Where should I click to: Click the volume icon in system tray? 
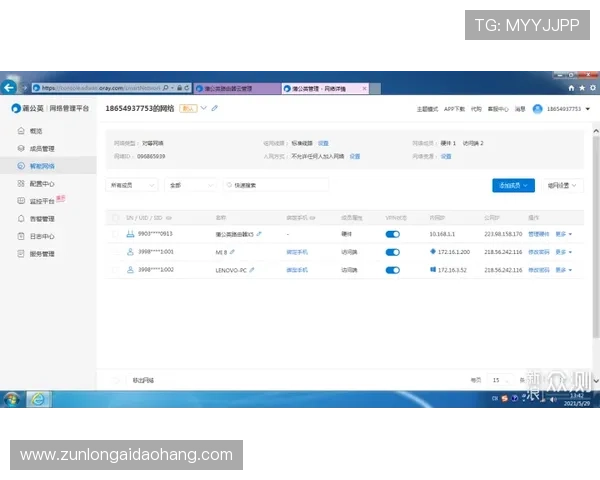[x=553, y=399]
